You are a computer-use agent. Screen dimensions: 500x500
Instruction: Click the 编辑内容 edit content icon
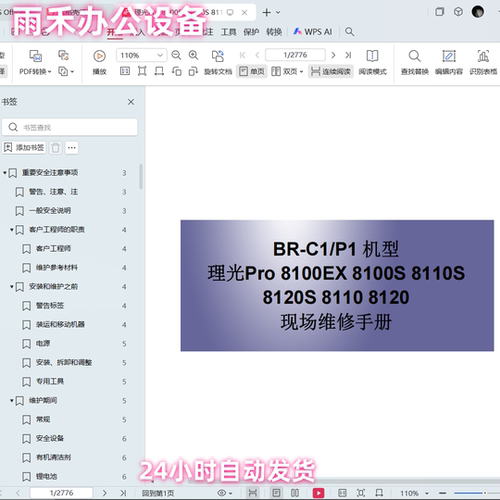click(x=449, y=56)
